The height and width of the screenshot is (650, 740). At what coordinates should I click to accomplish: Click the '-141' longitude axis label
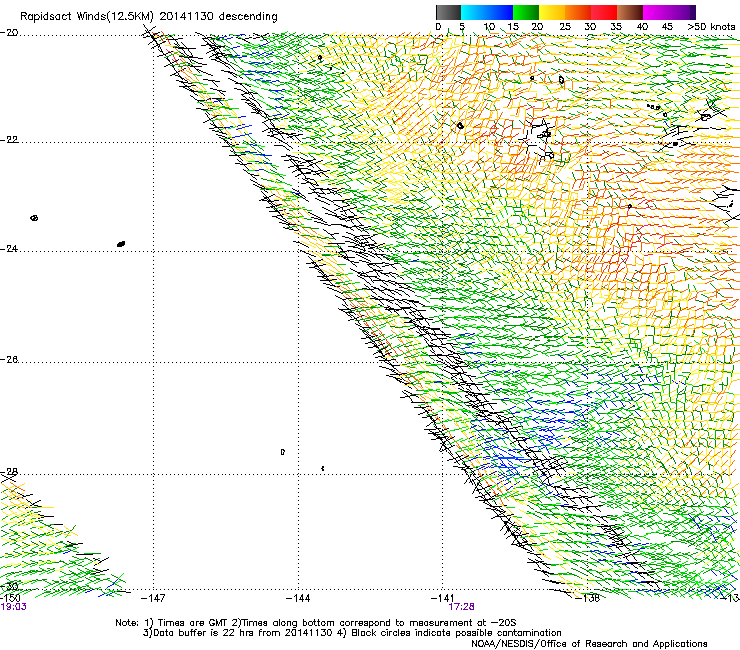pyautogui.click(x=443, y=598)
